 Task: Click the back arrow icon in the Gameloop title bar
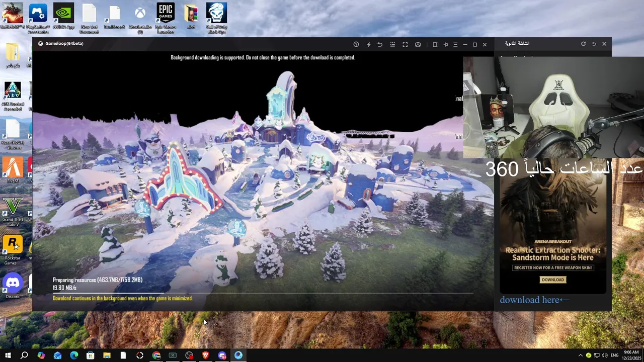(x=380, y=44)
